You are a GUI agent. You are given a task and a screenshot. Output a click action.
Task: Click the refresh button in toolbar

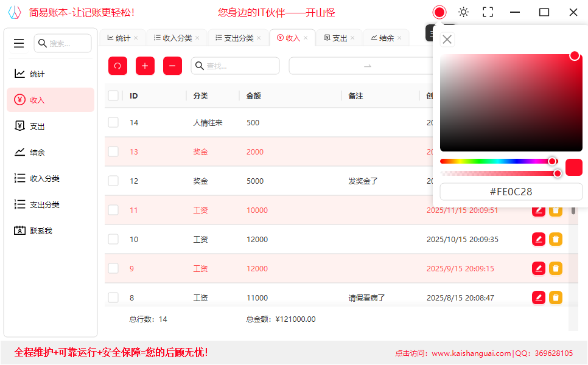(x=117, y=66)
